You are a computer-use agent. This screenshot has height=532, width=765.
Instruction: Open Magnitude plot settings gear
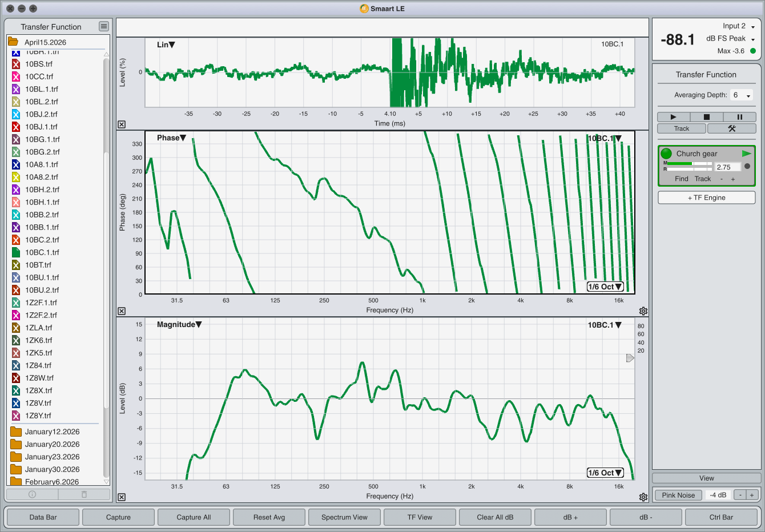(643, 497)
